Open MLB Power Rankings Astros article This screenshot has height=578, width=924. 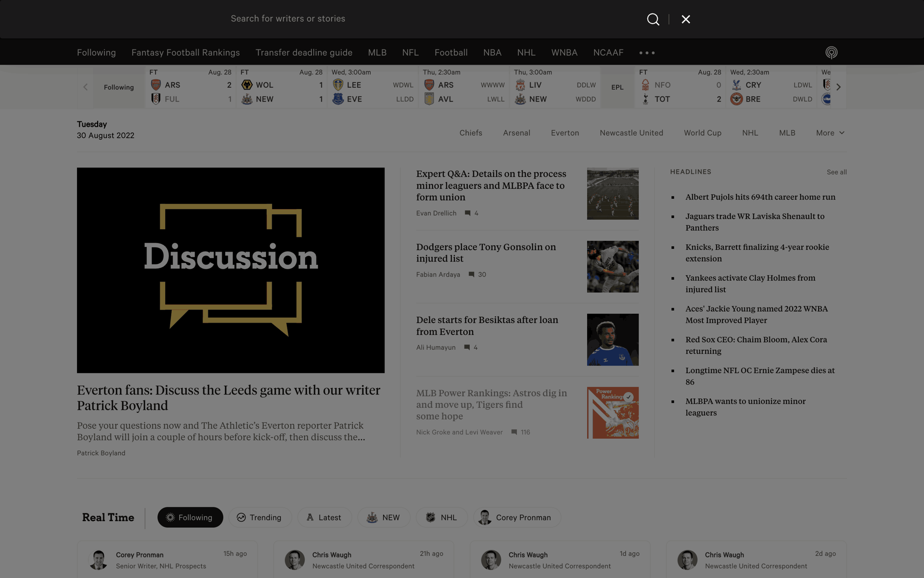(x=491, y=405)
